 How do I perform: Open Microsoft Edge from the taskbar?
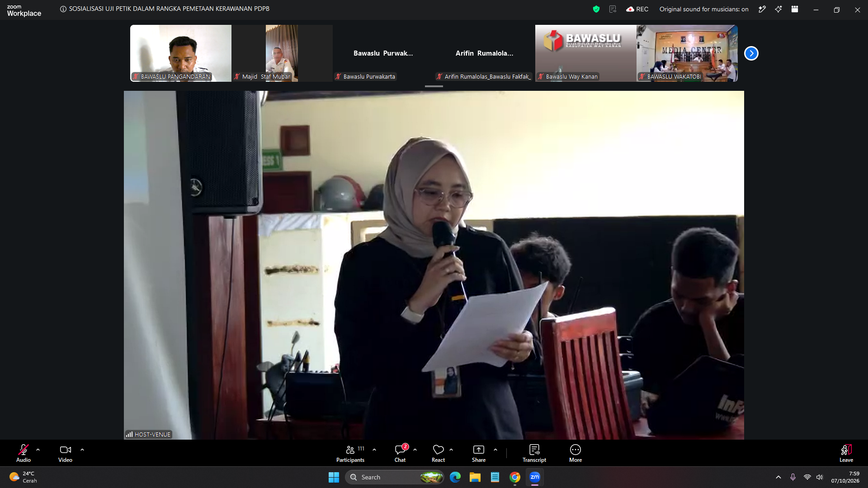(455, 477)
